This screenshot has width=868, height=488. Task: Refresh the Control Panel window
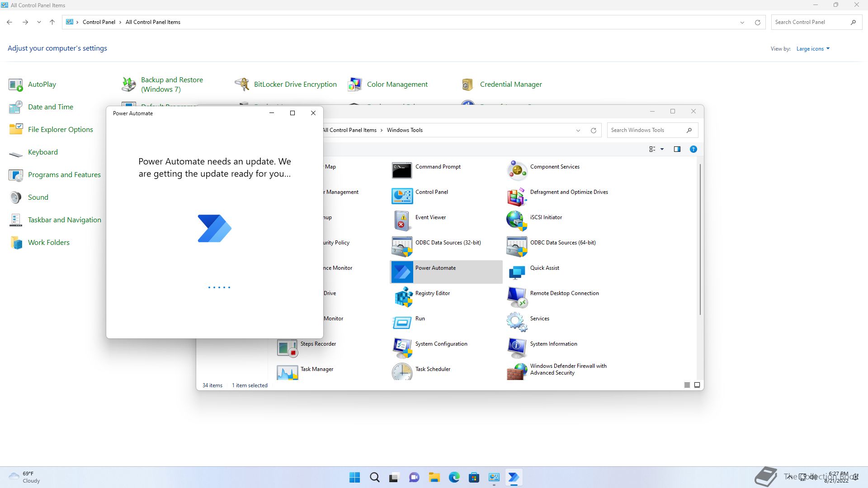click(757, 22)
